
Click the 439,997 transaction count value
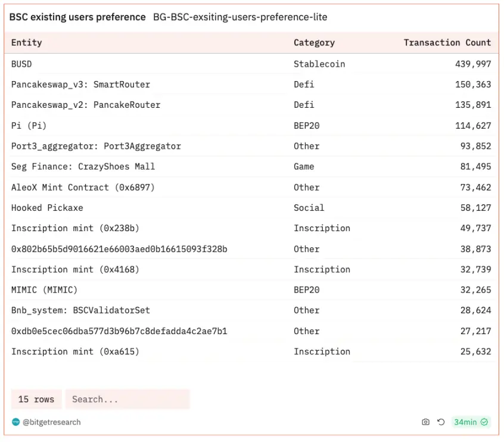473,64
